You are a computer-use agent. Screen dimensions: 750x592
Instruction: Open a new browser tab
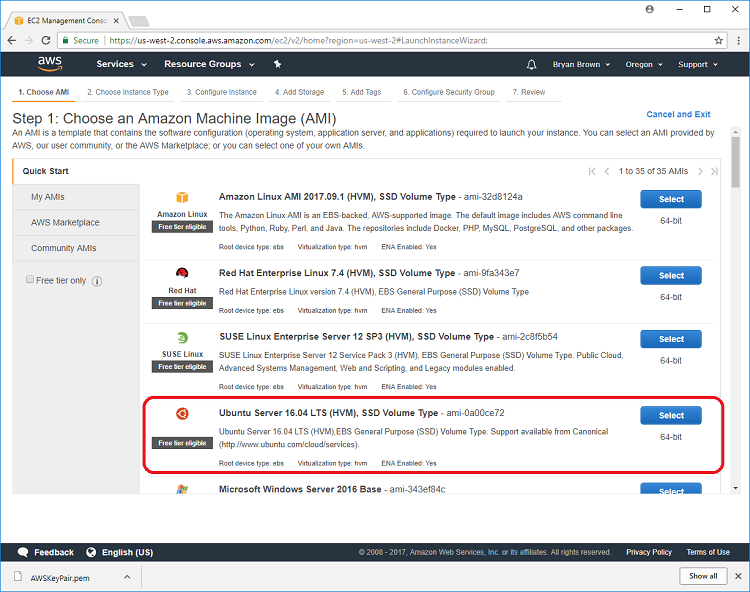[139, 21]
